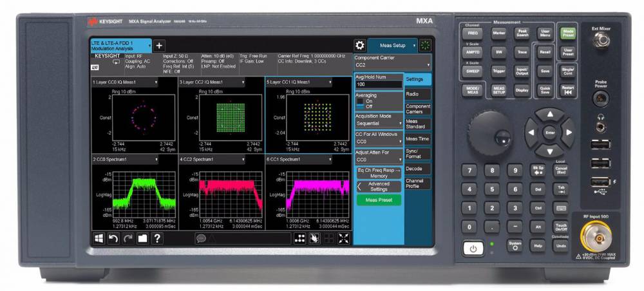Image resolution: width=644 pixels, height=291 pixels.
Task: Push the Touch On/Off key
Action: (x=561, y=227)
